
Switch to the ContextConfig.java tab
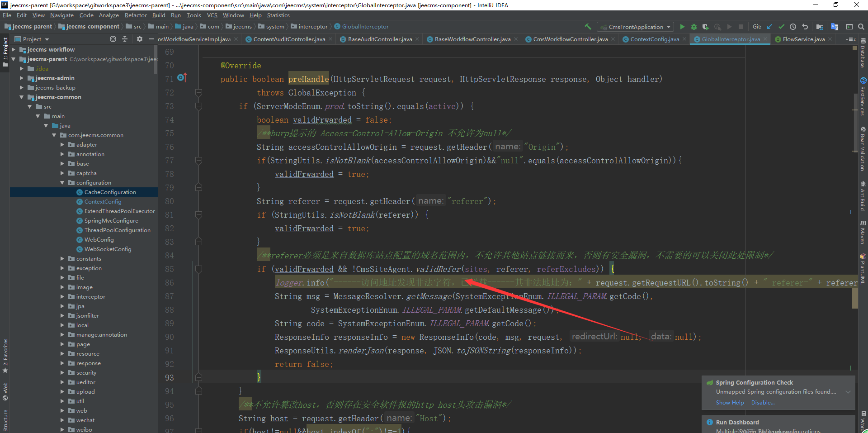[x=654, y=39]
